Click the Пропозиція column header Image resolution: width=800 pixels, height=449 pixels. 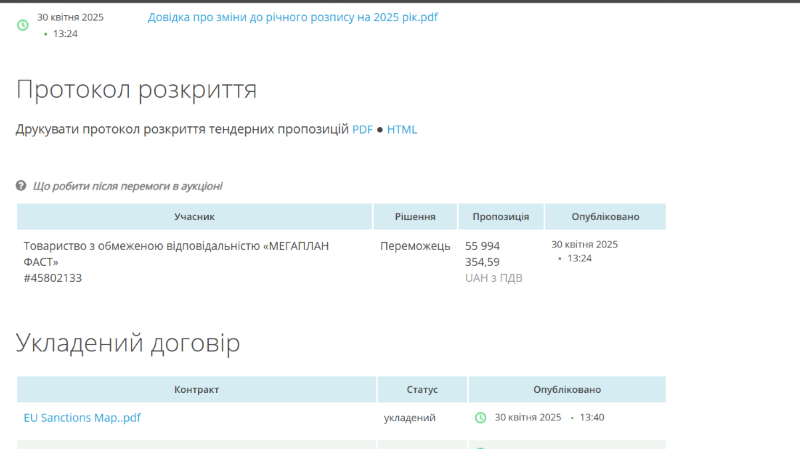pyautogui.click(x=501, y=217)
